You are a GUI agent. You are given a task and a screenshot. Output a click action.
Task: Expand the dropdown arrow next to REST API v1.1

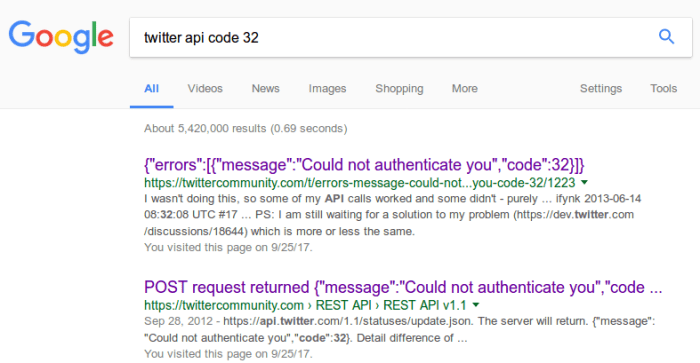(x=476, y=305)
